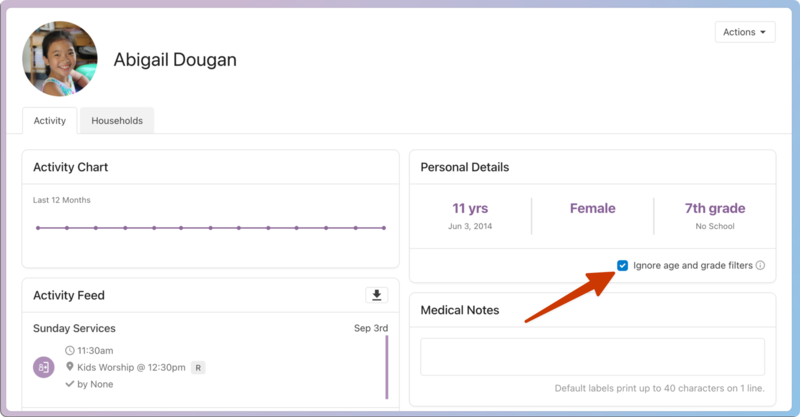Click the 7th grade value
The height and width of the screenshot is (417, 800).
pos(714,209)
